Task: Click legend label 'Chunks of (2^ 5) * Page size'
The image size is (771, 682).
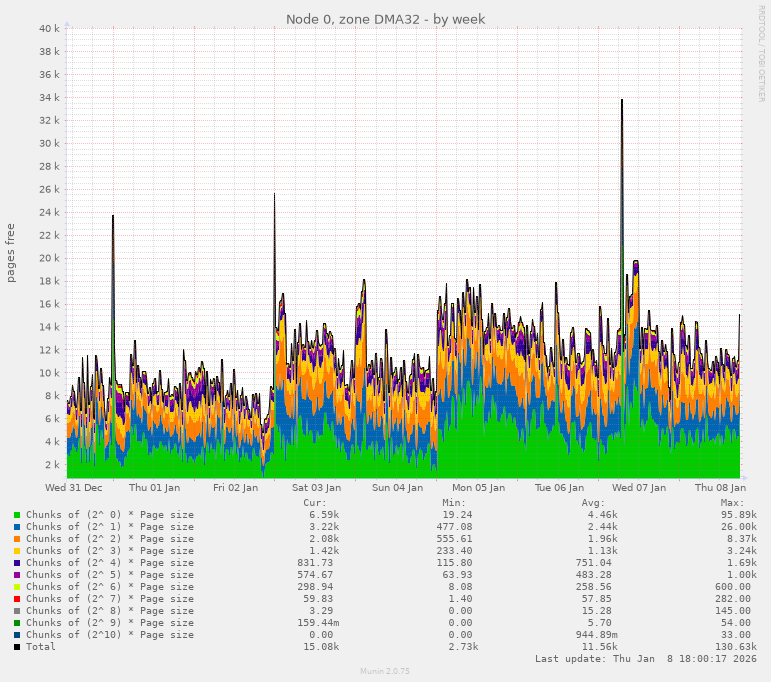Action: (x=110, y=575)
